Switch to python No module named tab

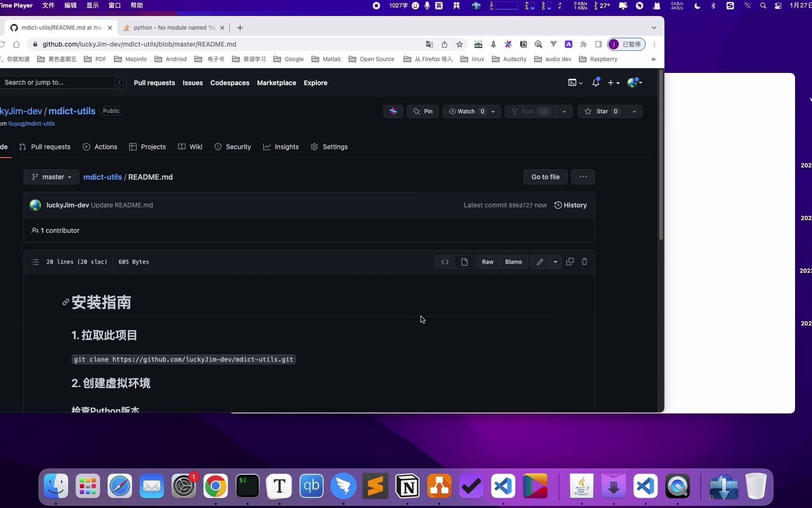point(174,28)
